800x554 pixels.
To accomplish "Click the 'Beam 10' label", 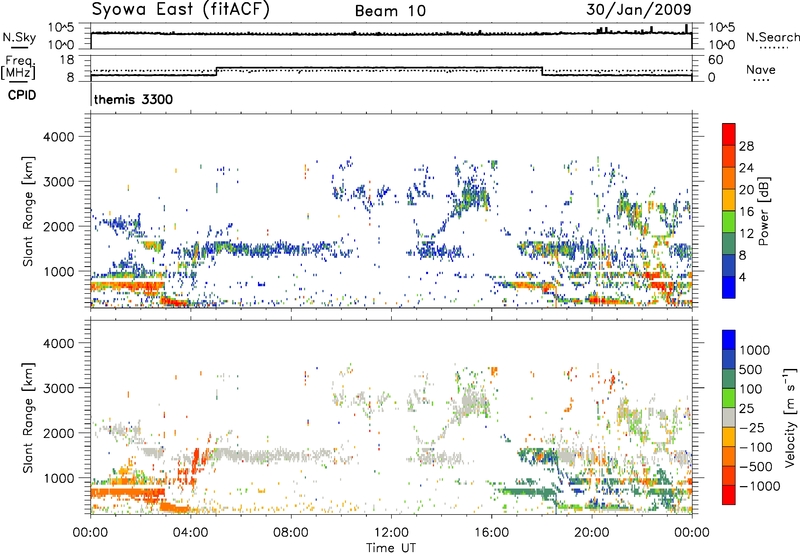I will pos(390,11).
